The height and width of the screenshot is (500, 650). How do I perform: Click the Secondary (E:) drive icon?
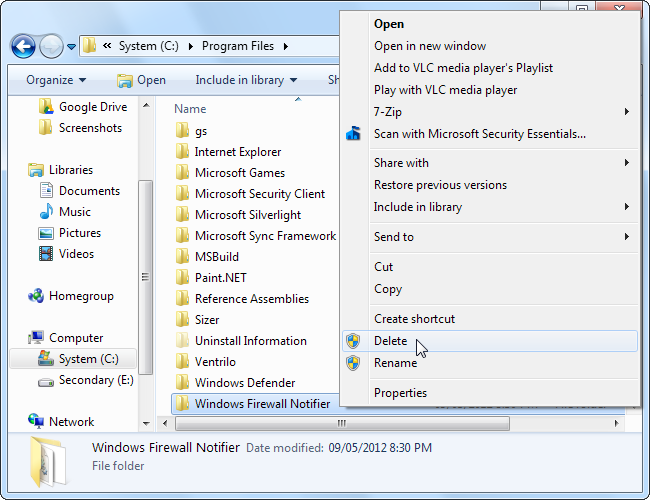[46, 381]
